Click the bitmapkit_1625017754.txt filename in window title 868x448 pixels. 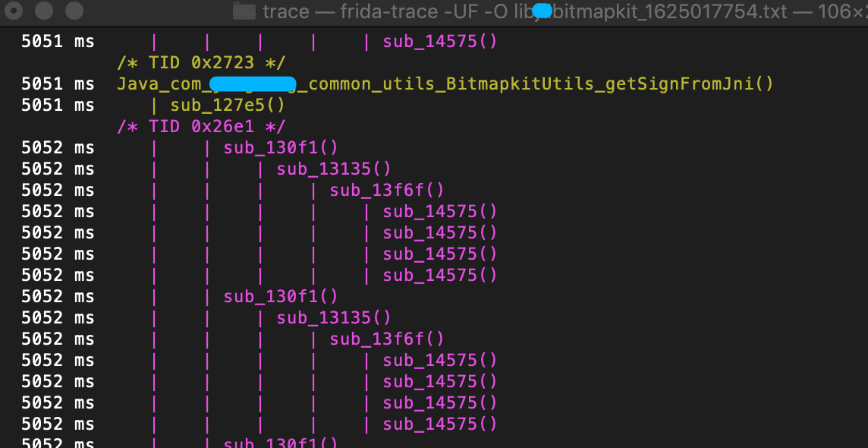(x=670, y=11)
